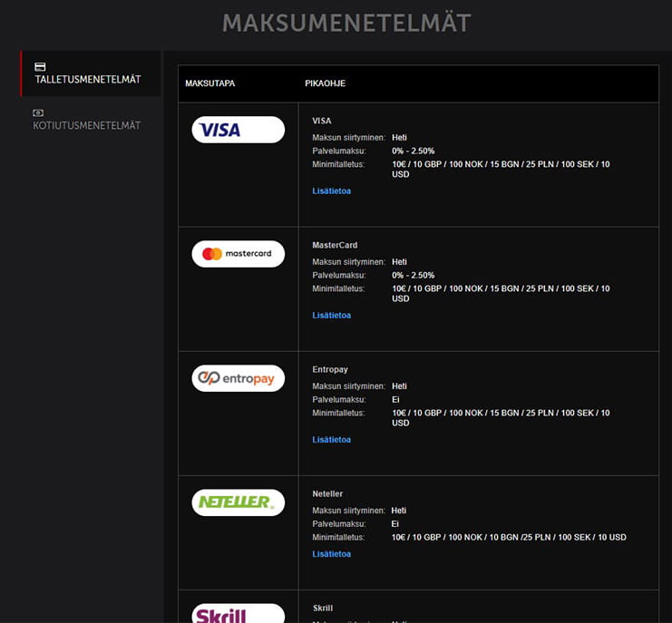Open Lisätietoa link under Entropay
This screenshot has height=623, width=672.
pos(331,440)
